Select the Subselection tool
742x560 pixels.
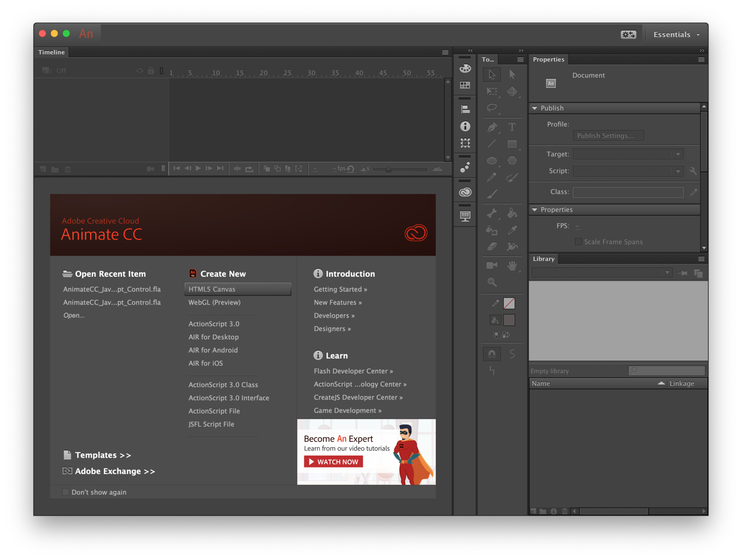point(512,75)
